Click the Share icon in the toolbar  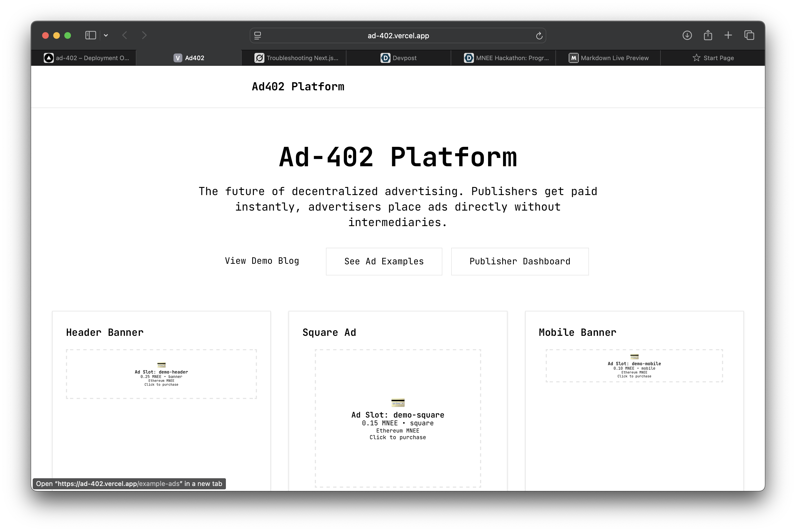708,35
